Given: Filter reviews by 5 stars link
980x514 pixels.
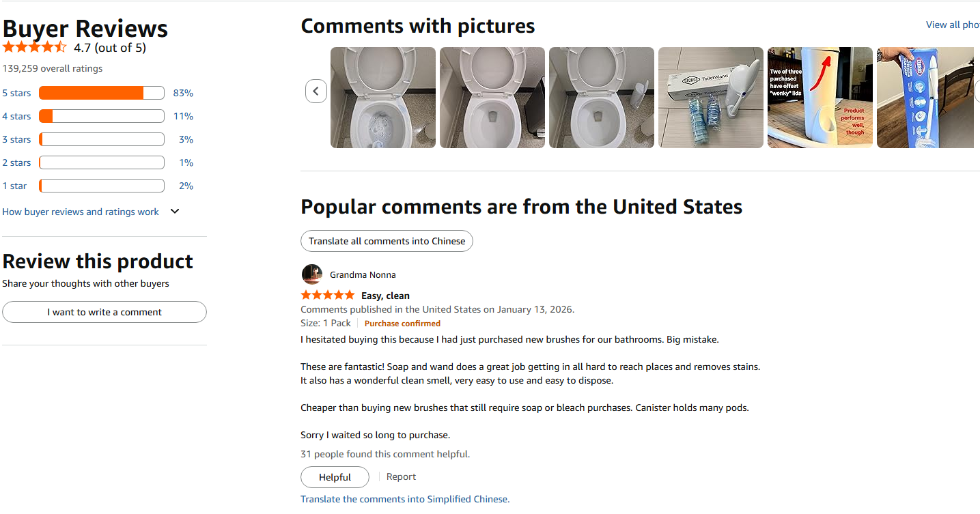Looking at the screenshot, I should pyautogui.click(x=16, y=93).
